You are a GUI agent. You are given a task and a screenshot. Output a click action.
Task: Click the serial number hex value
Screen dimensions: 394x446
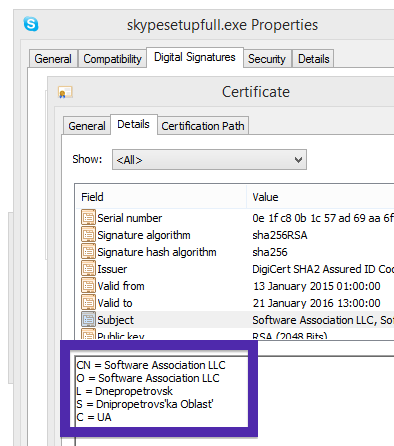pos(323,218)
